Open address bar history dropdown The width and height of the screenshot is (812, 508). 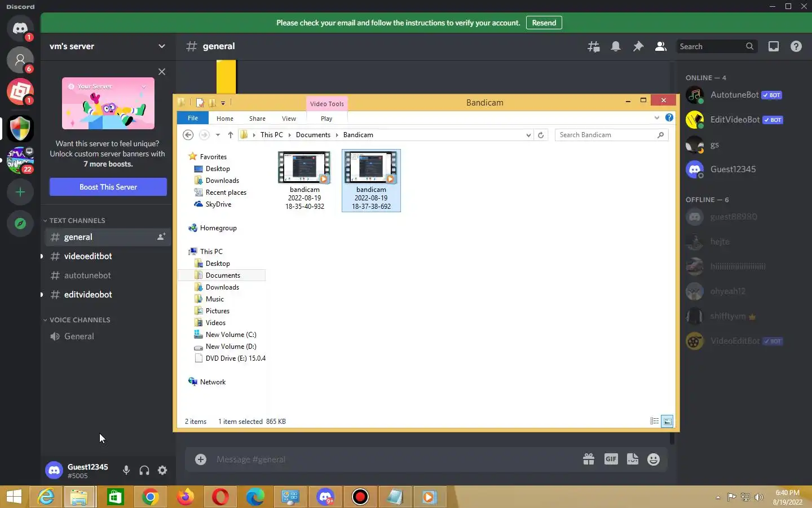[x=528, y=135]
